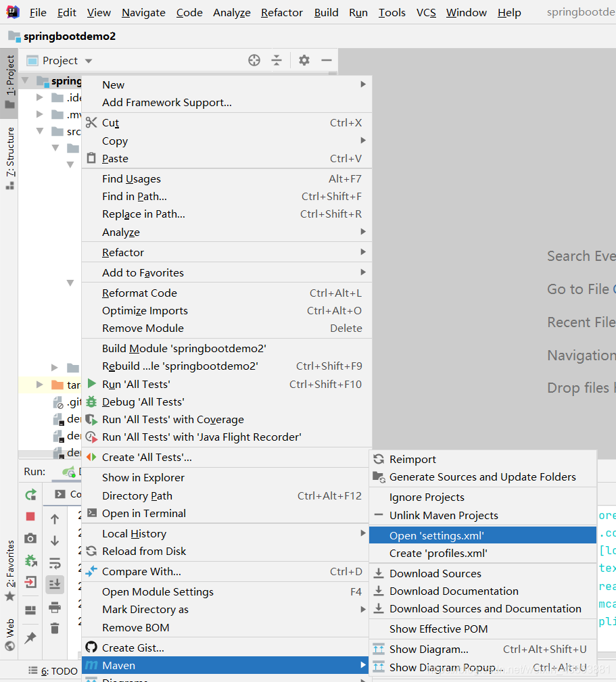Click the Down arrow in the console toolbar
Viewport: 616px width, 682px height.
pyautogui.click(x=55, y=541)
